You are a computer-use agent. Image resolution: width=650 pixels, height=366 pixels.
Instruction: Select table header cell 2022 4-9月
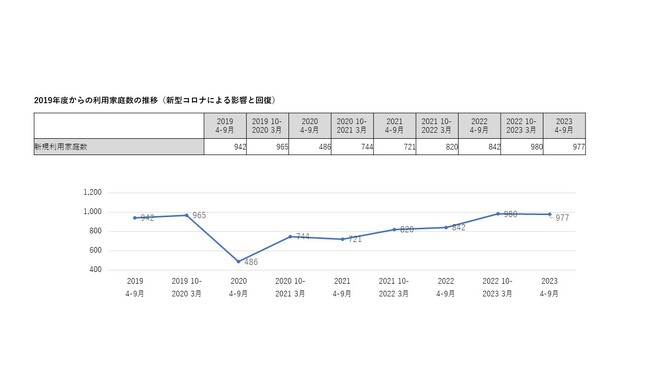[x=480, y=126]
